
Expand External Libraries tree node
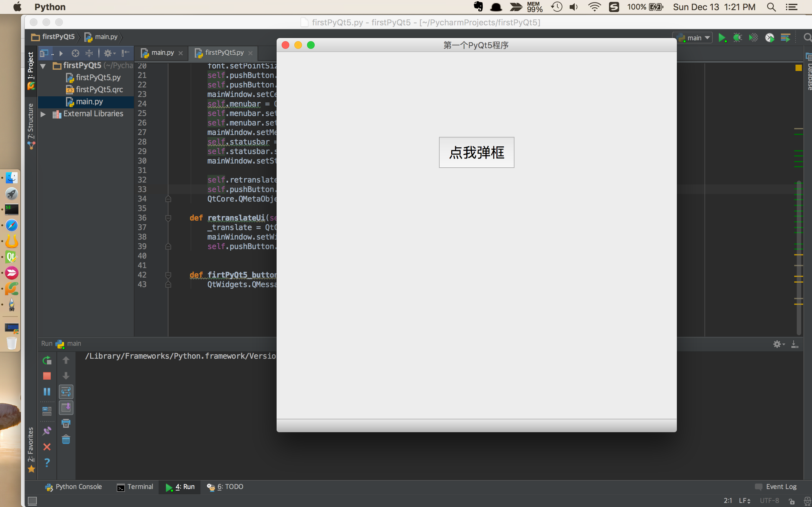coord(43,114)
